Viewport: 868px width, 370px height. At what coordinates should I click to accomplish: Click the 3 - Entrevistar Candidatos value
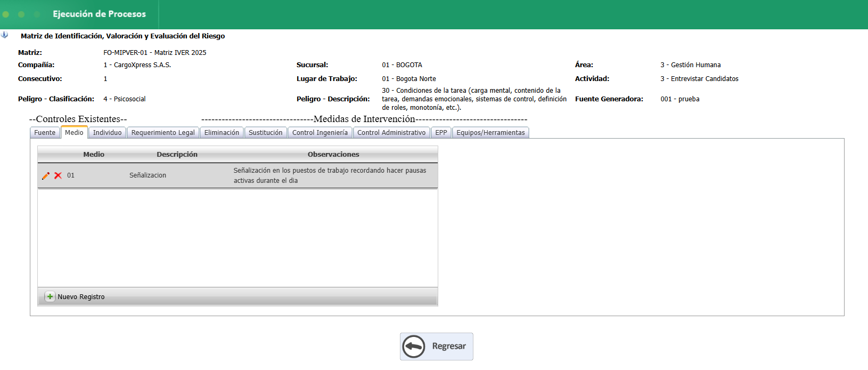pos(699,79)
